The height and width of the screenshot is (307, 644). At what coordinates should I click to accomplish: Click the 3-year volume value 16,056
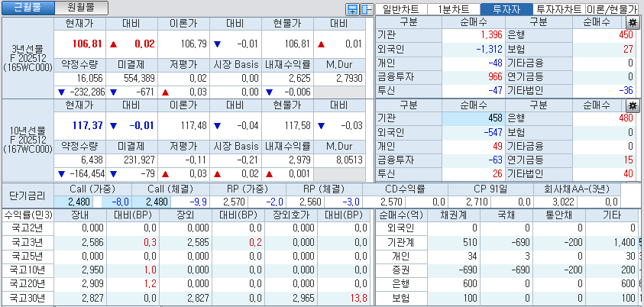click(x=89, y=78)
